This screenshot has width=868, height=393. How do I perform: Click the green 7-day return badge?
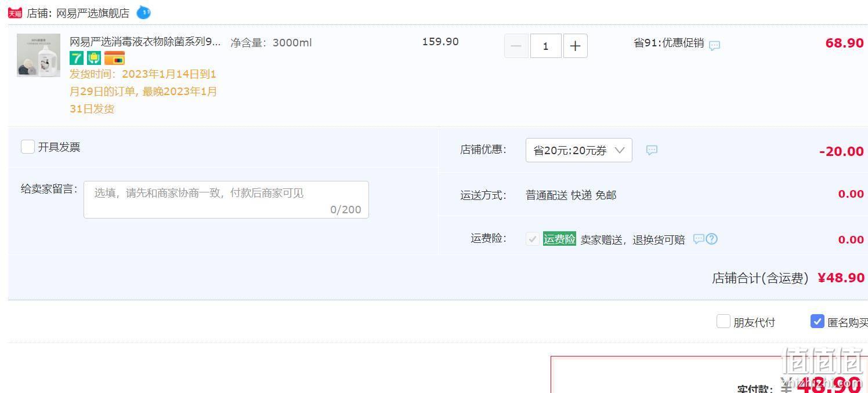point(77,58)
